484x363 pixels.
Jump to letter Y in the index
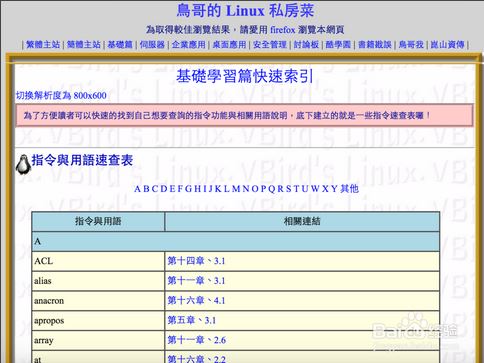click(x=334, y=189)
